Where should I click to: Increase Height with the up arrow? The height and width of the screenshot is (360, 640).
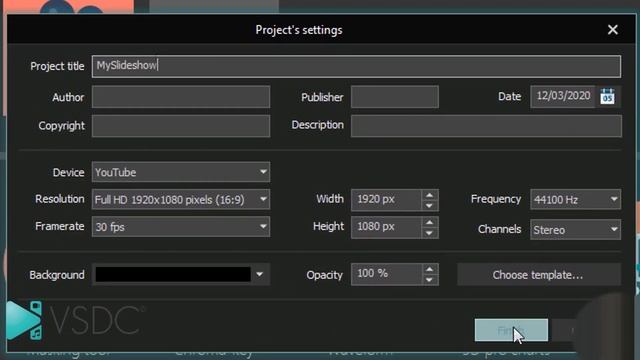[x=429, y=222]
